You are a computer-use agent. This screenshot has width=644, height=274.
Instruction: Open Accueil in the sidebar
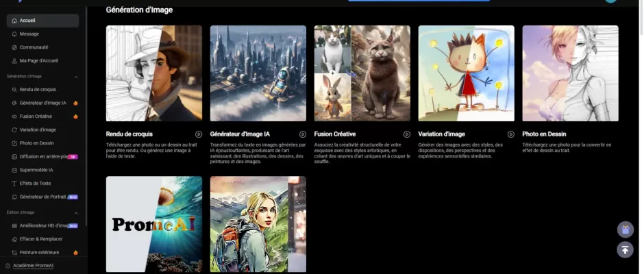point(42,21)
